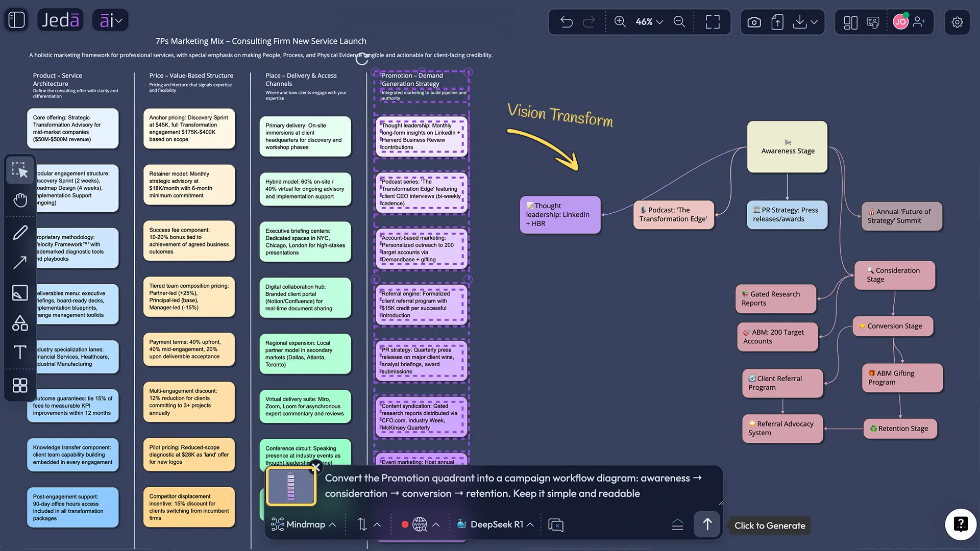Select the Referral Advocacy System node

point(782,429)
